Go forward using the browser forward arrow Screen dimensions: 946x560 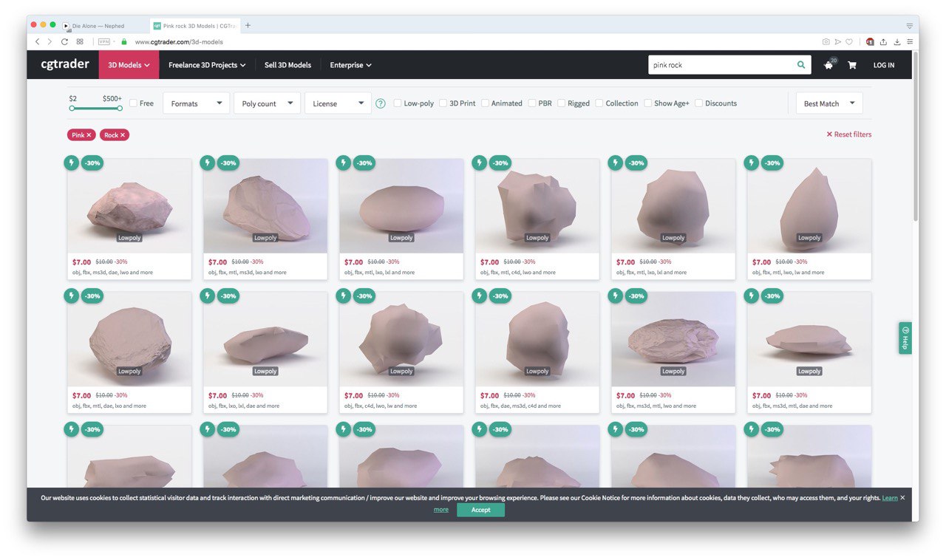(x=50, y=42)
